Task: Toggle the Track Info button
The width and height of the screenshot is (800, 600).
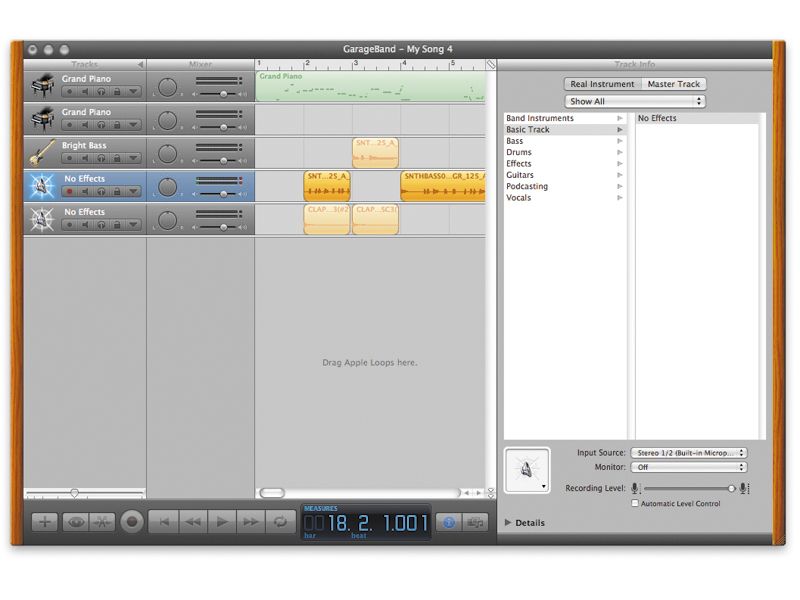Action: (449, 522)
